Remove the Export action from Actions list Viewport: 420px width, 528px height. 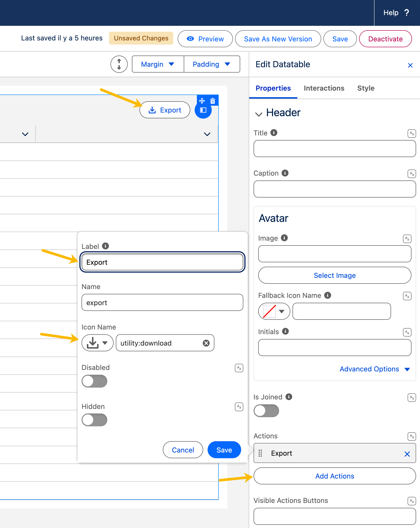pyautogui.click(x=407, y=454)
